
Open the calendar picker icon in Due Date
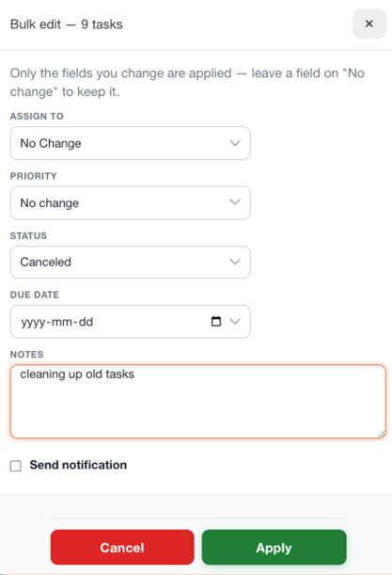[216, 322]
